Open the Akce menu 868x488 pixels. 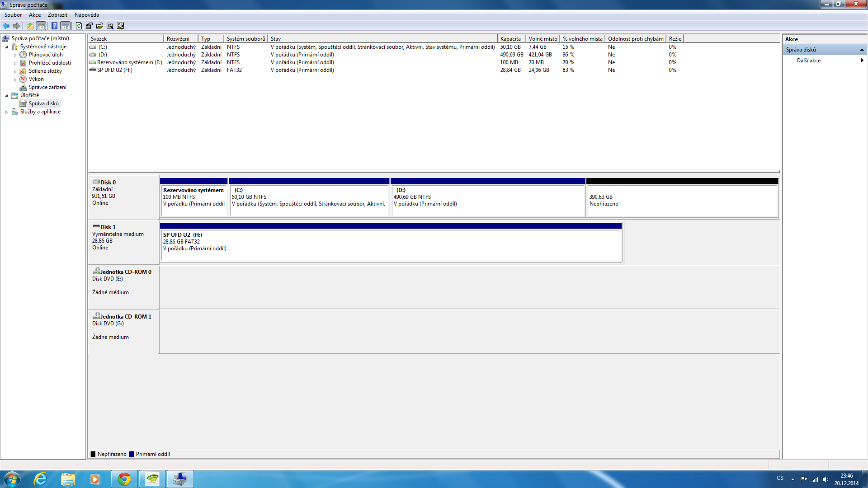tap(35, 15)
